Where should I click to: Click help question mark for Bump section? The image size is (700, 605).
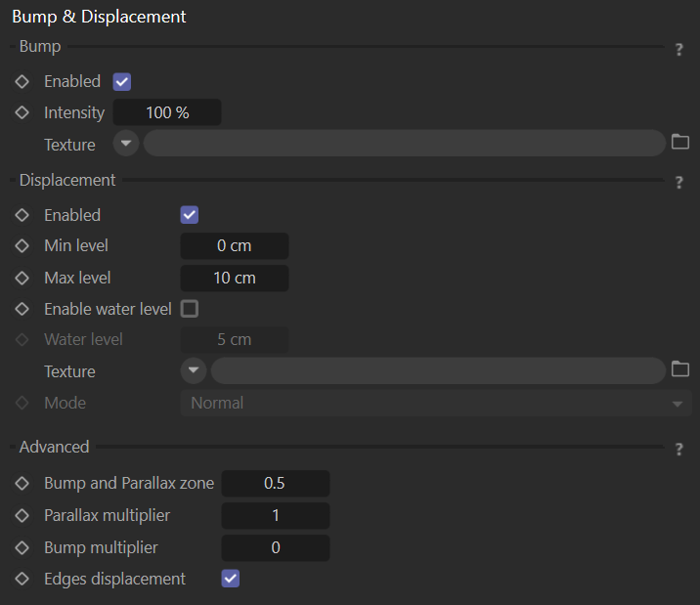tap(679, 49)
